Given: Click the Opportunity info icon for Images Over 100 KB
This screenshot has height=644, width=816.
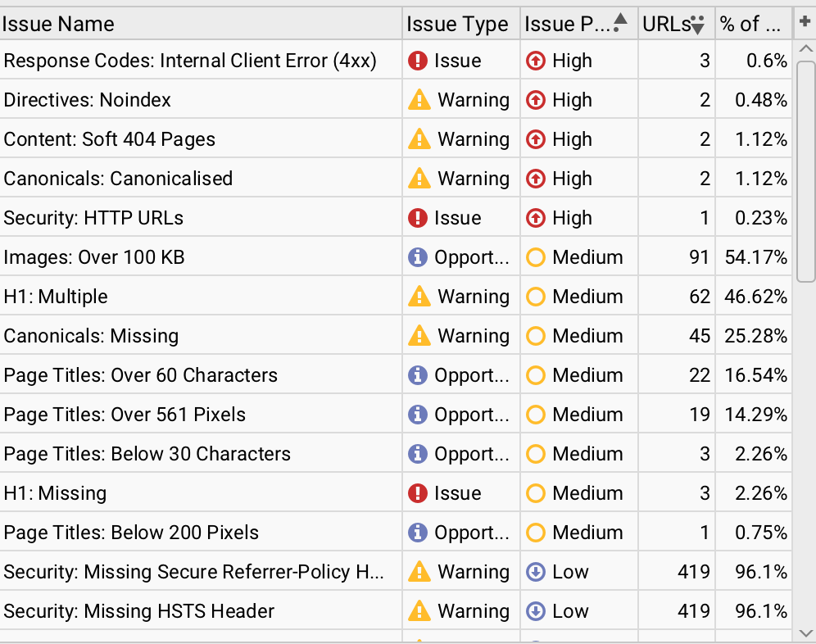Looking at the screenshot, I should pos(418,257).
